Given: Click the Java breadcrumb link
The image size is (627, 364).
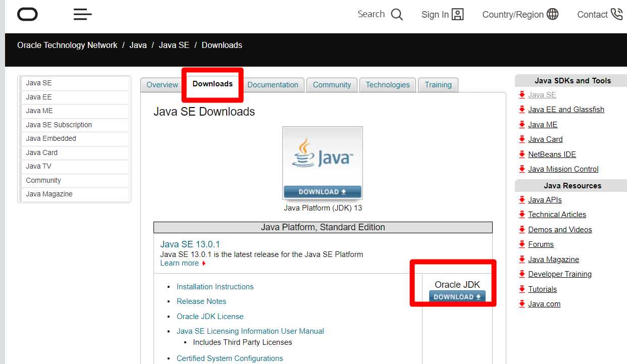Looking at the screenshot, I should tap(138, 45).
